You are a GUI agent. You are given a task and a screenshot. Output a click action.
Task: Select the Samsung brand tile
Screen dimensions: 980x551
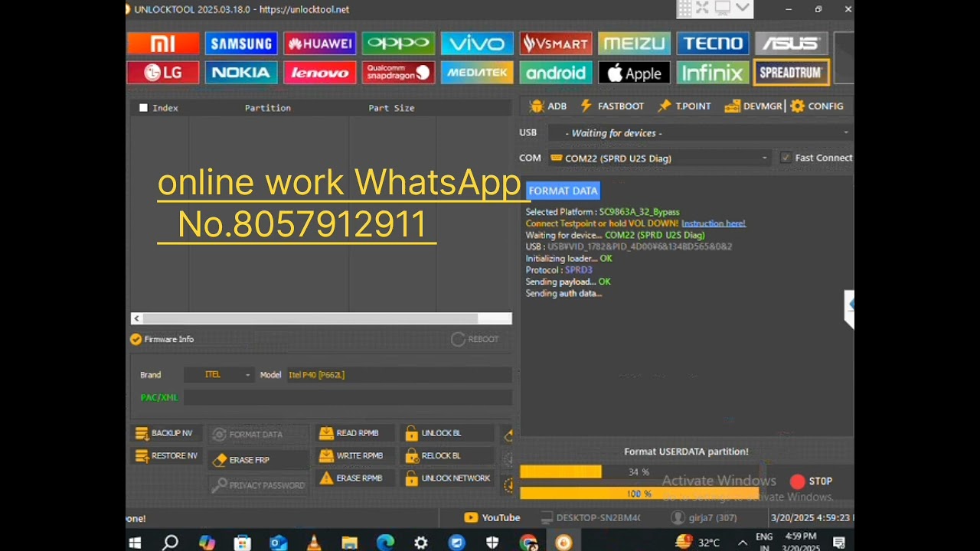[x=241, y=44]
